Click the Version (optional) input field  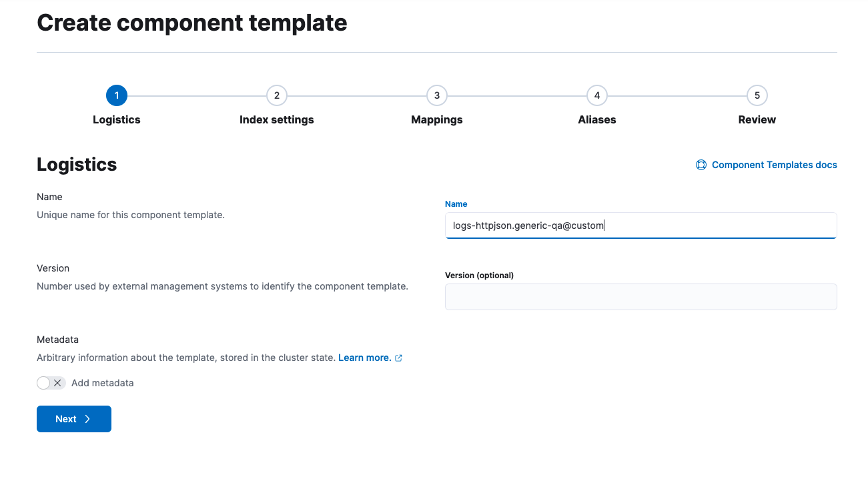coord(640,296)
